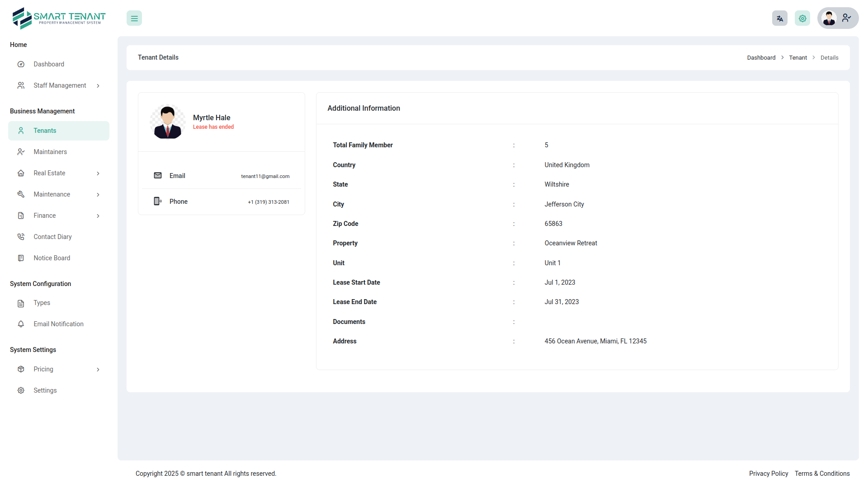The image size is (868, 488).
Task: Open the user account menu icon
Action: 846,18
